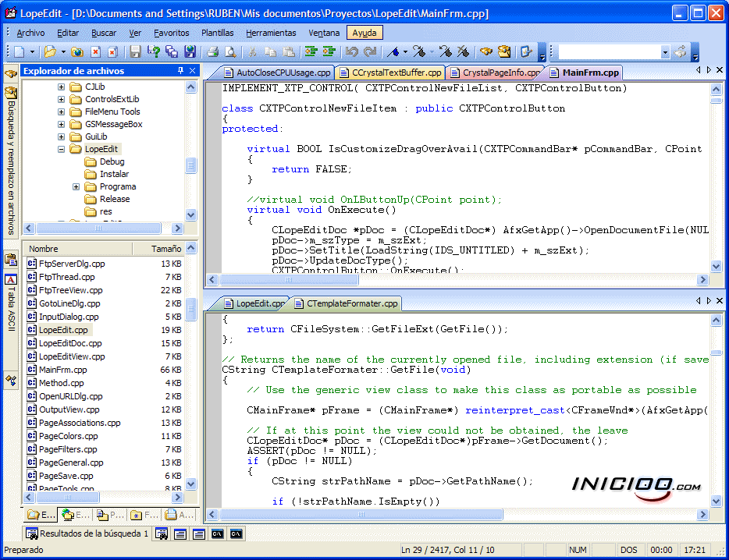The height and width of the screenshot is (560, 729).
Task: Click the FTP explorer panel tab with globe
Action: click(x=75, y=515)
